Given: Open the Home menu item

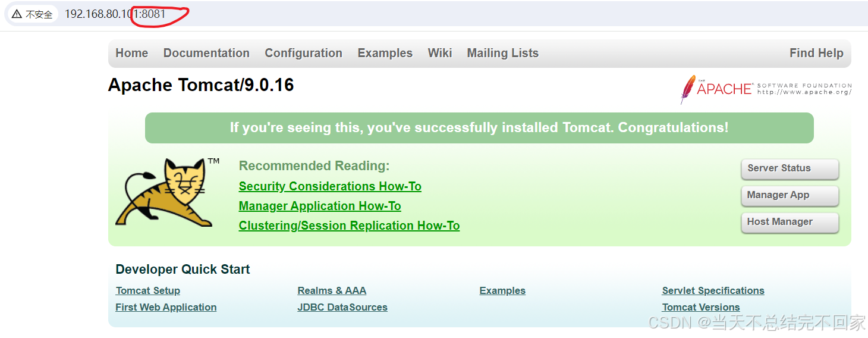Looking at the screenshot, I should pos(131,53).
